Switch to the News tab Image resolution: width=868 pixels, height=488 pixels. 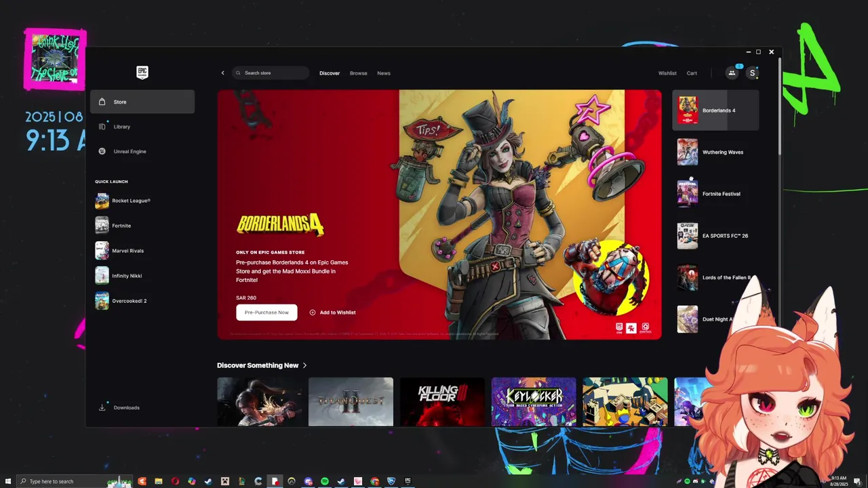pyautogui.click(x=384, y=73)
